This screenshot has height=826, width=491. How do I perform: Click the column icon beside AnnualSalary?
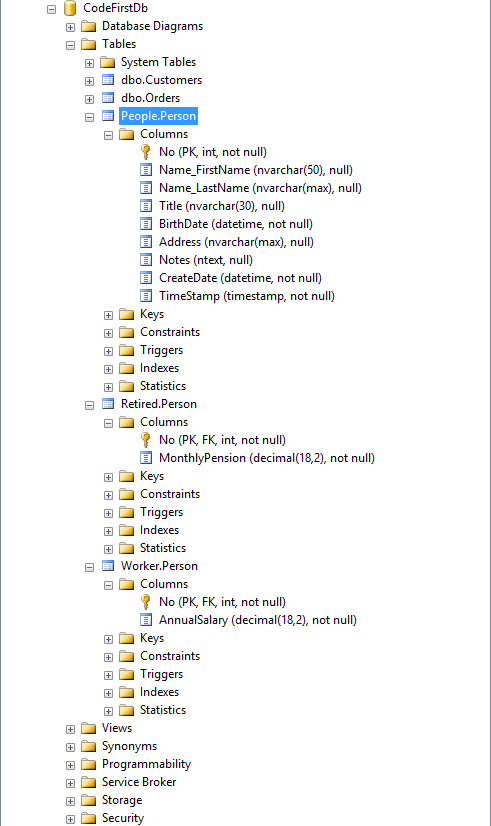click(x=146, y=620)
